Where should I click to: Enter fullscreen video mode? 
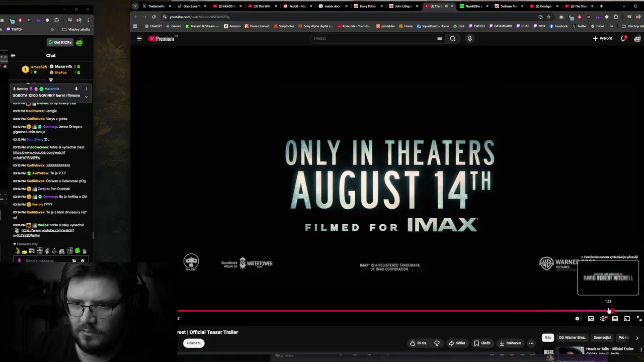pos(639,318)
